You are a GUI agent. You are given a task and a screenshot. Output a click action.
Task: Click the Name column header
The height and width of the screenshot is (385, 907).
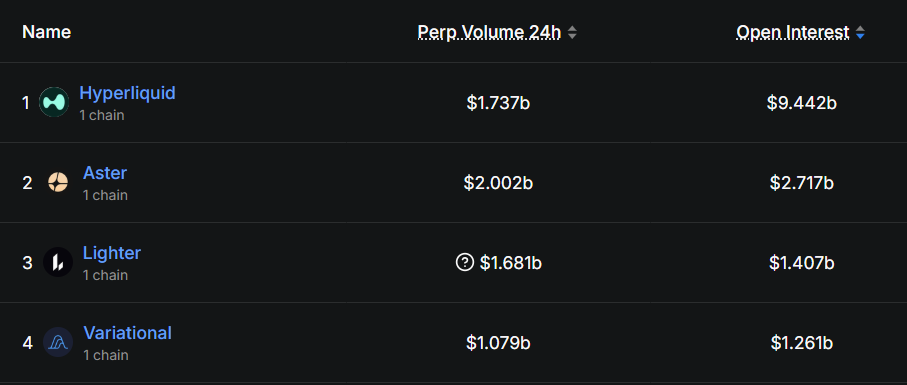coord(46,32)
